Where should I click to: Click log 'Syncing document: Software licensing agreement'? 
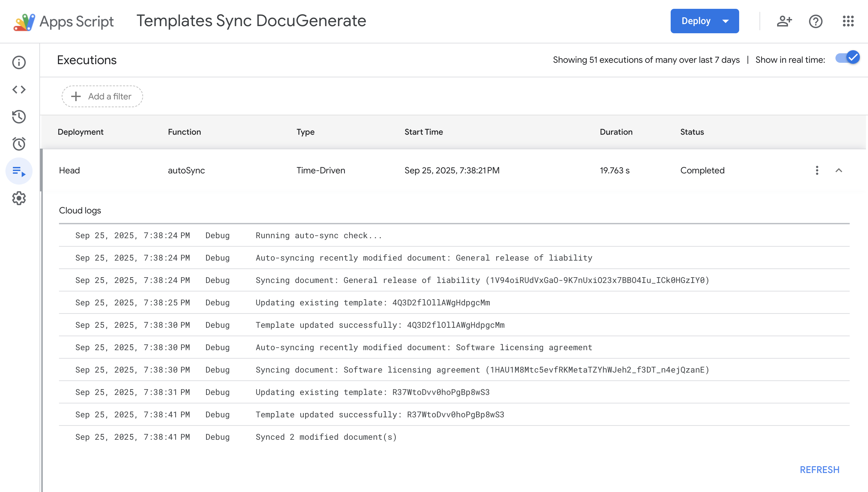point(454,370)
